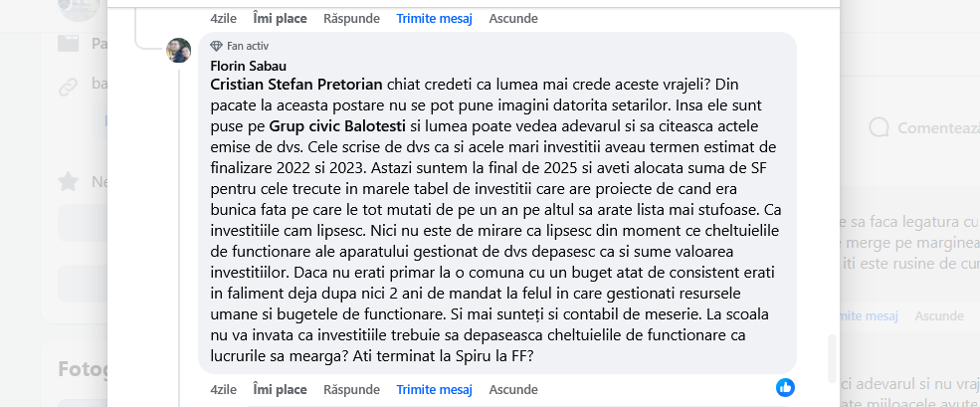Click the blue like reaction icon
The width and height of the screenshot is (980, 407).
(x=785, y=386)
